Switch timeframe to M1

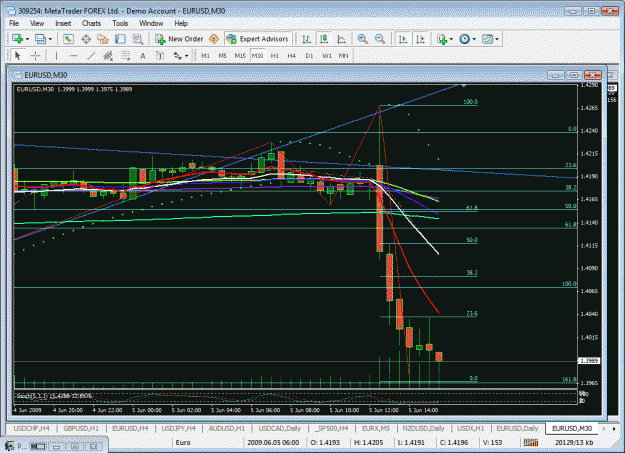click(x=205, y=55)
